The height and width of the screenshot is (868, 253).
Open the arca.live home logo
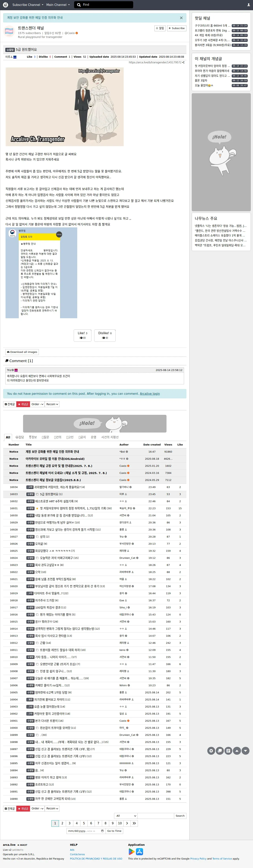[x=5, y=5]
